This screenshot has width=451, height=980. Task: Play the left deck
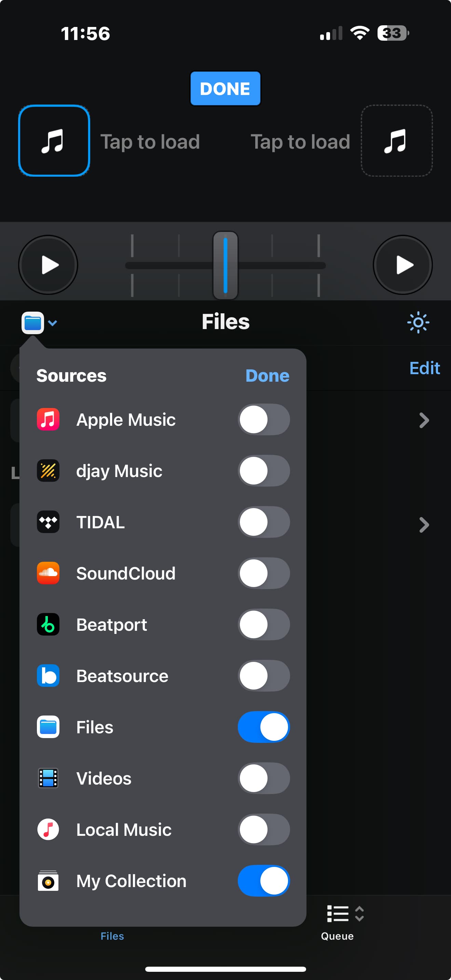(48, 265)
